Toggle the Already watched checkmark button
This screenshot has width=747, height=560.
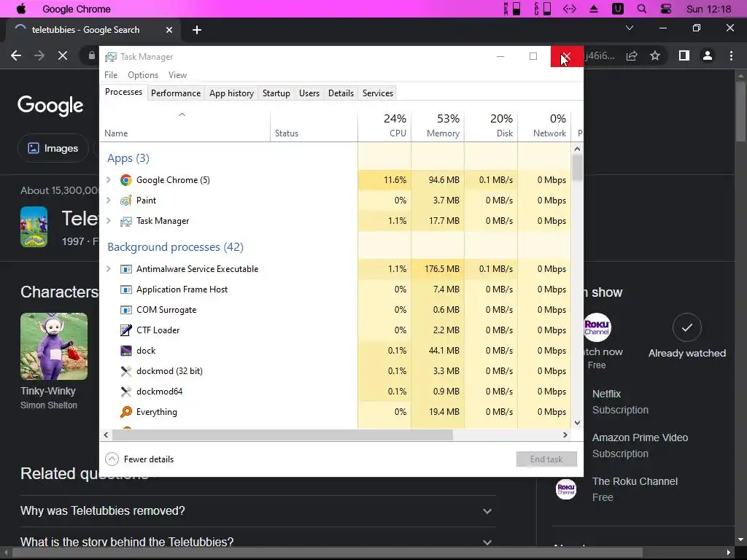[x=686, y=327]
